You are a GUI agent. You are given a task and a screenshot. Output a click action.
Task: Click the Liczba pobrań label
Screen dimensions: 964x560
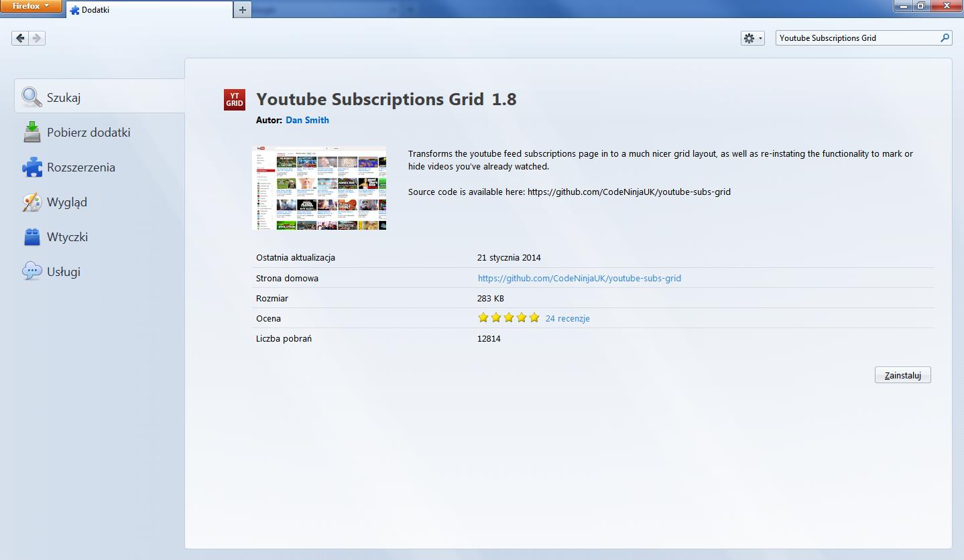point(284,338)
